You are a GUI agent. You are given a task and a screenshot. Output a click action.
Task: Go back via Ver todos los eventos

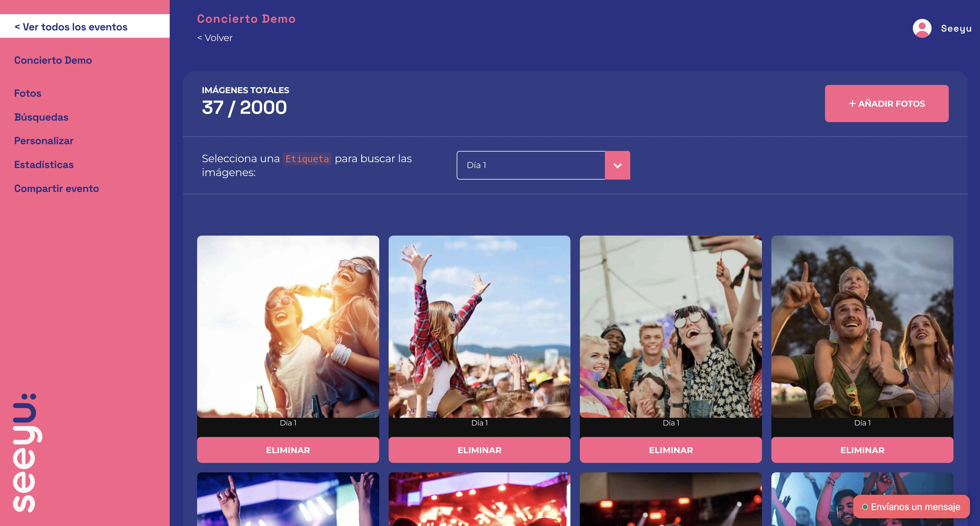pos(71,27)
